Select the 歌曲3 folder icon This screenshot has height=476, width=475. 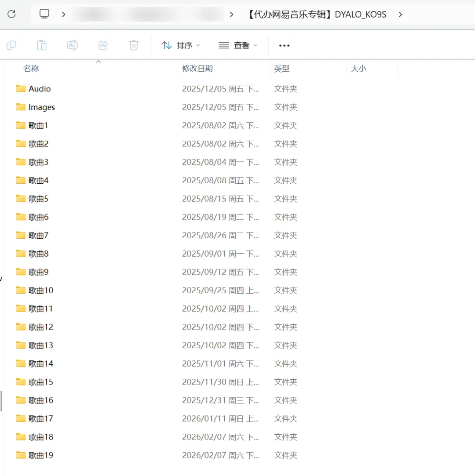21,162
